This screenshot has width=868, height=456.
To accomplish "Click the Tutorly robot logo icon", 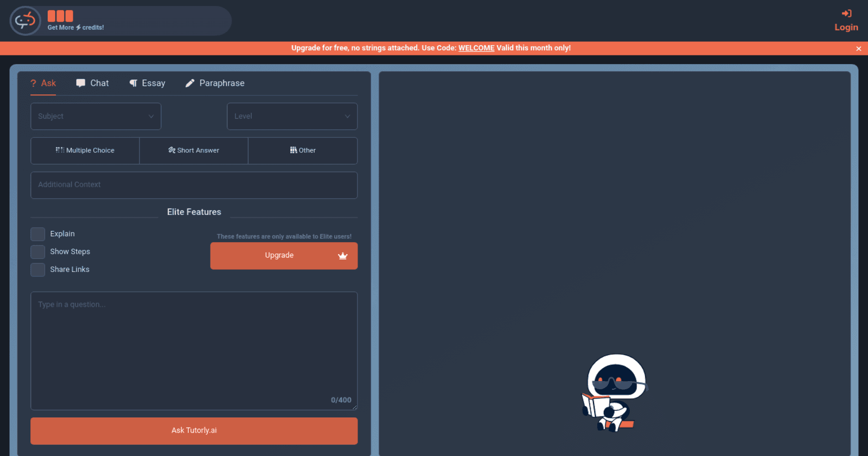I will pyautogui.click(x=25, y=21).
